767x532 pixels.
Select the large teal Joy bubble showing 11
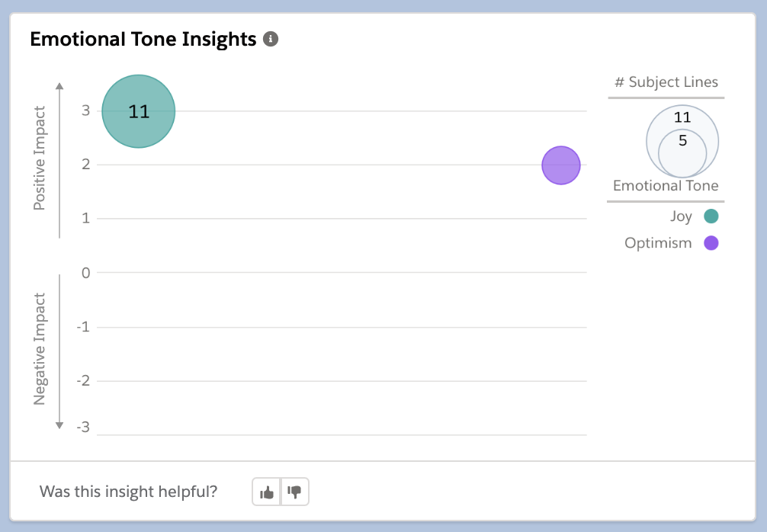[x=139, y=111]
